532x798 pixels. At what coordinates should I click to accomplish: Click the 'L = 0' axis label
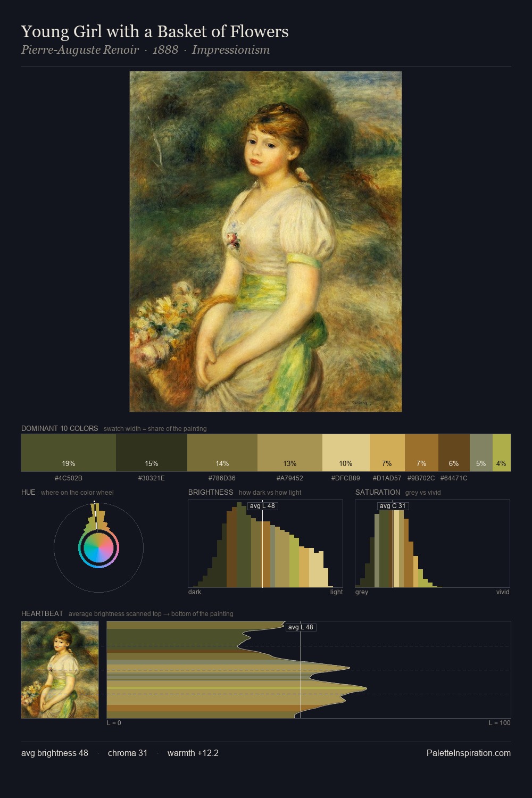pyautogui.click(x=114, y=723)
